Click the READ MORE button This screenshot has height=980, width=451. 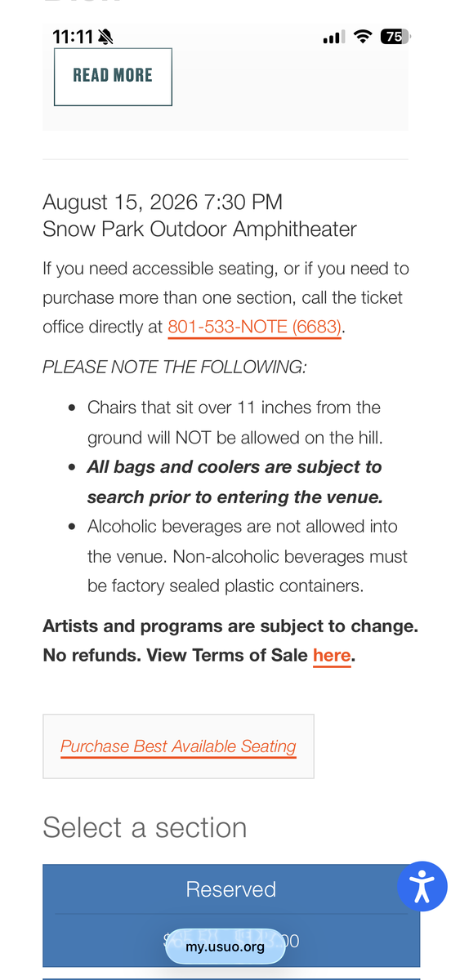(x=113, y=77)
